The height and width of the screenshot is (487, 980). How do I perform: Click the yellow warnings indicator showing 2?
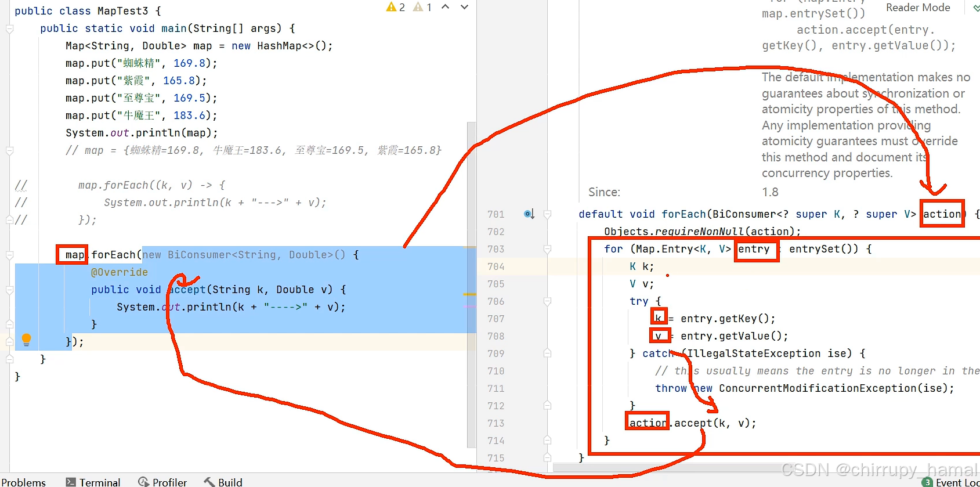pos(396,7)
